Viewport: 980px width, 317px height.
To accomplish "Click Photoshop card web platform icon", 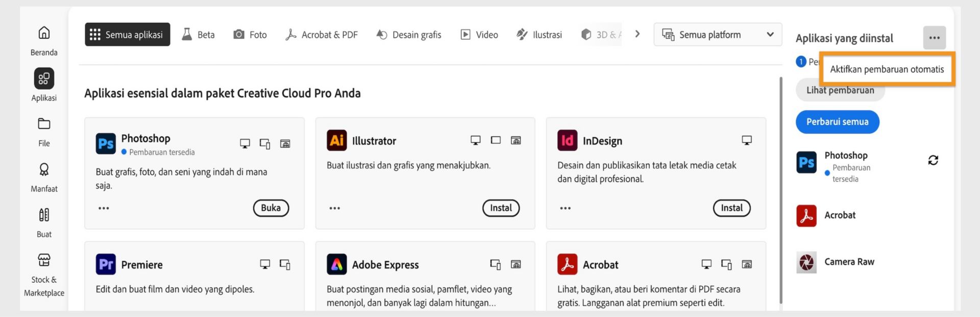I will pos(285,143).
